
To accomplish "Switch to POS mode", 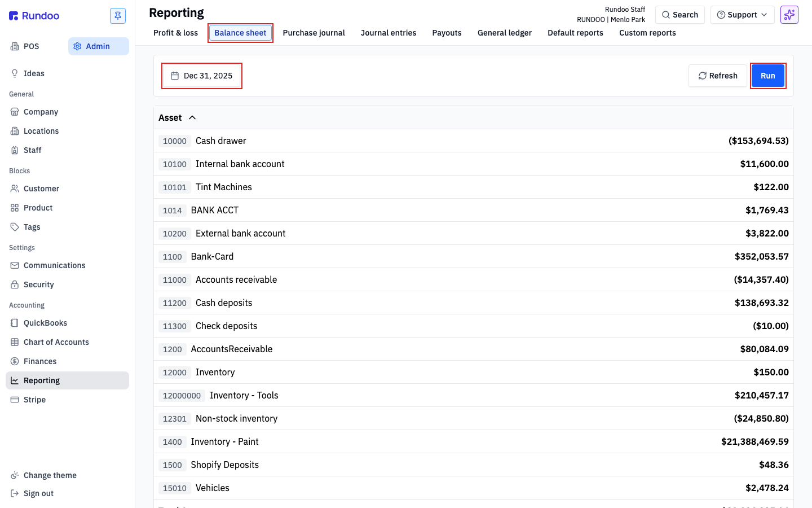I will click(35, 46).
